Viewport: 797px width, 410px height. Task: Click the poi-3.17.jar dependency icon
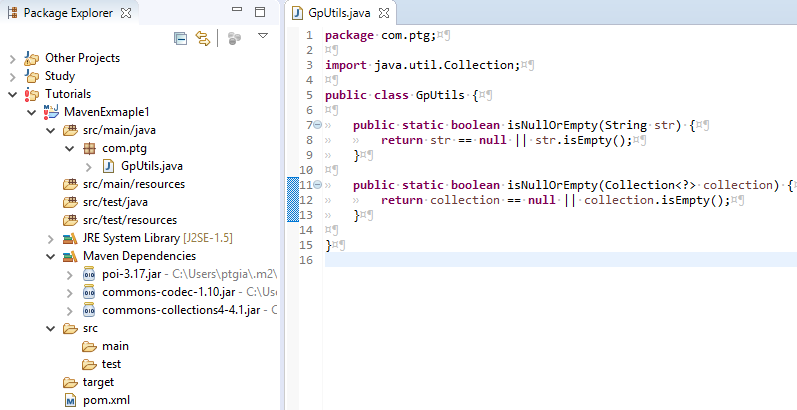[89, 274]
